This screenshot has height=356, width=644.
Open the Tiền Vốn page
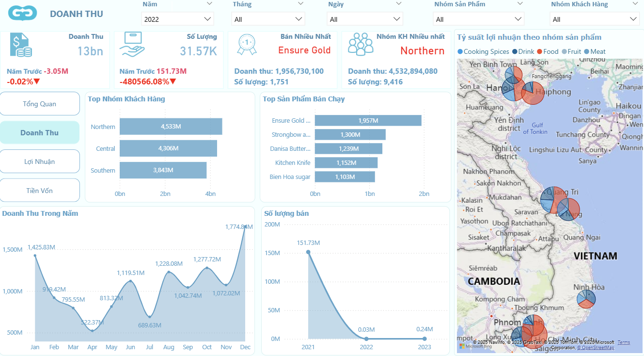pyautogui.click(x=40, y=190)
